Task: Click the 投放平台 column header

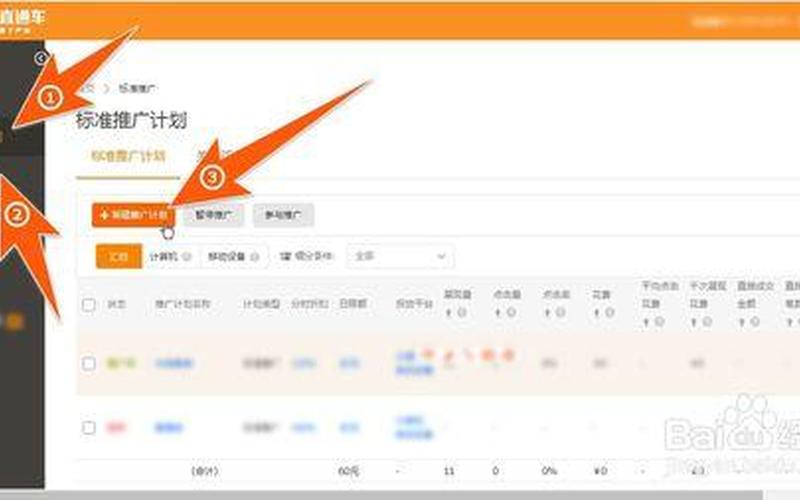Action: [x=414, y=304]
